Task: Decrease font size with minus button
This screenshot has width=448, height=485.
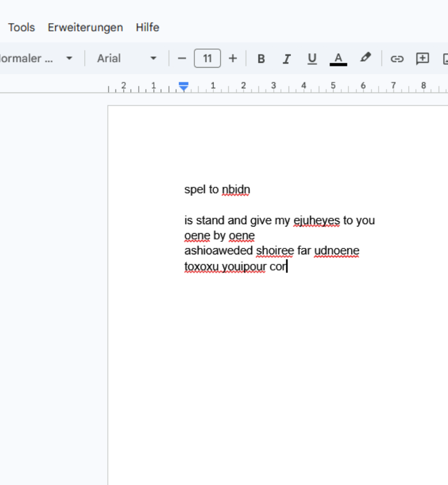Action: click(x=182, y=59)
